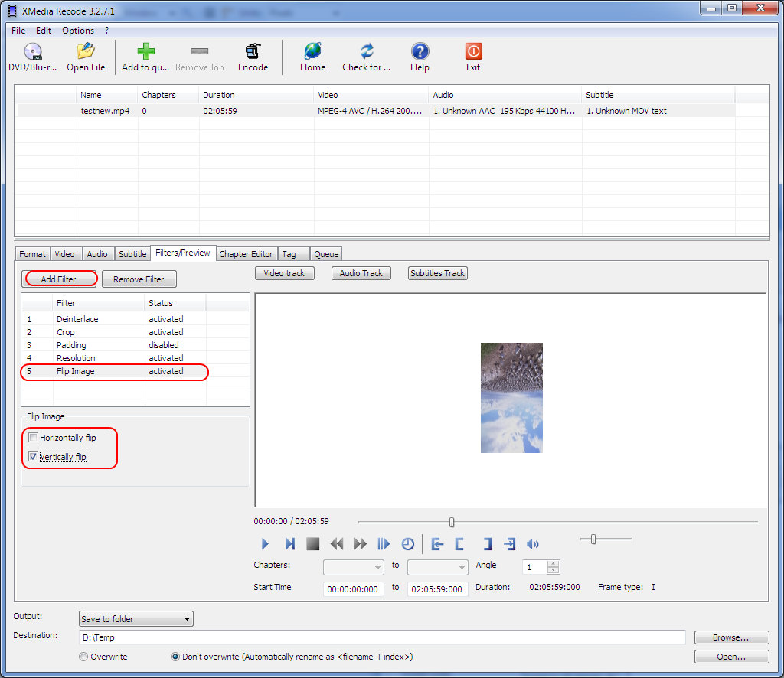Click the Open... destination button
This screenshot has width=784, height=678.
[x=731, y=657]
